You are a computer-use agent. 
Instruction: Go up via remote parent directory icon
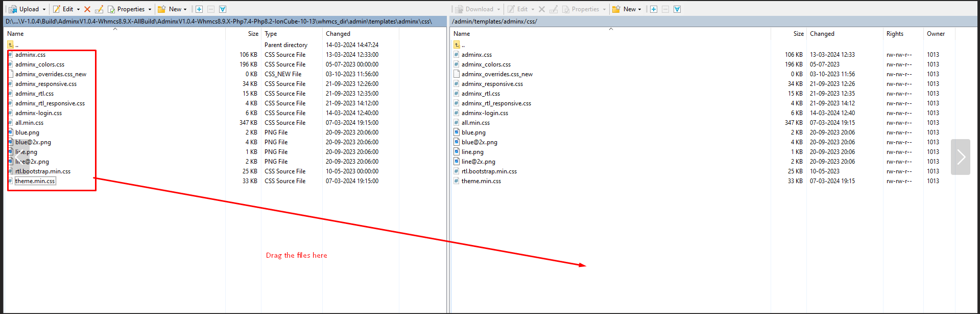point(457,45)
